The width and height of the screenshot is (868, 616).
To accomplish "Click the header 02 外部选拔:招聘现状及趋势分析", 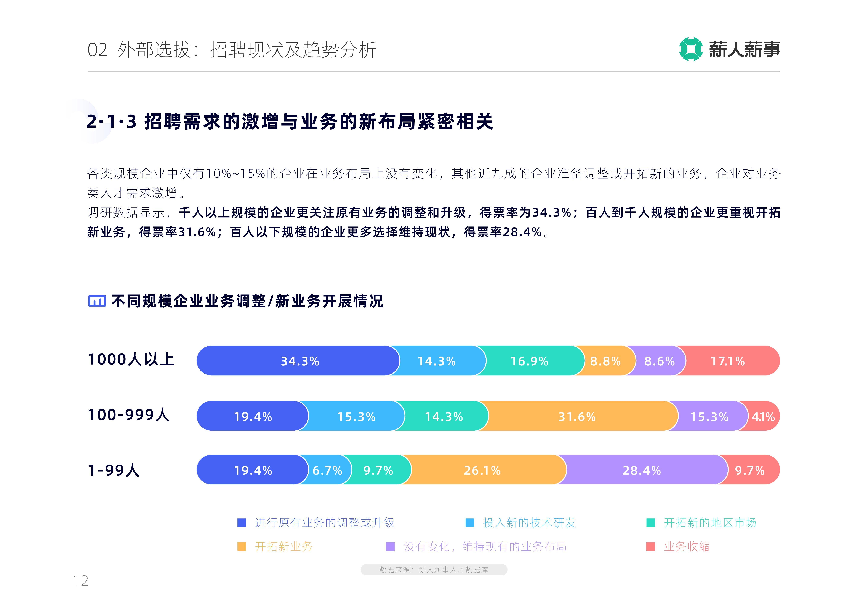I will [x=232, y=50].
